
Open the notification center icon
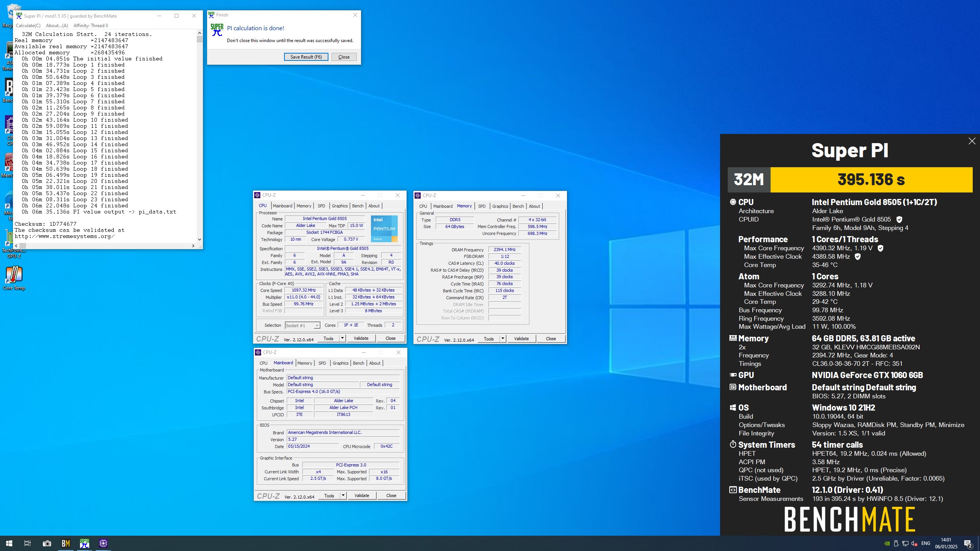[x=968, y=543]
